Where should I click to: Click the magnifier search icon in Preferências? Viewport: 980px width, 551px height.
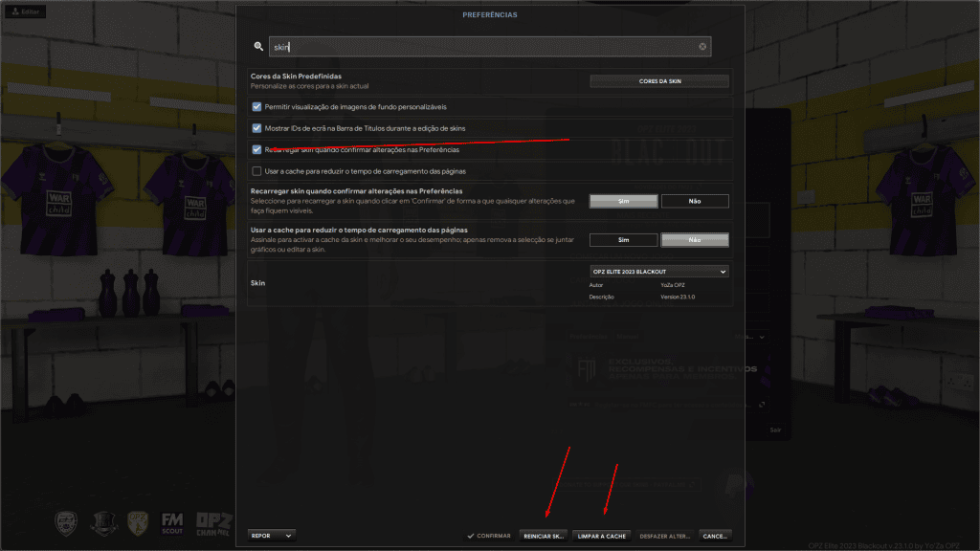(258, 46)
